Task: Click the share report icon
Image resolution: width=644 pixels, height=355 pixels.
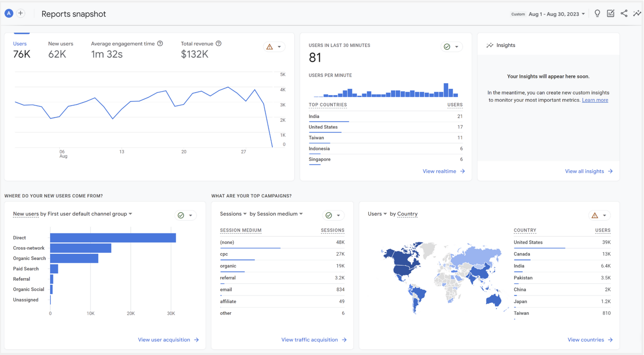Action: click(x=624, y=14)
